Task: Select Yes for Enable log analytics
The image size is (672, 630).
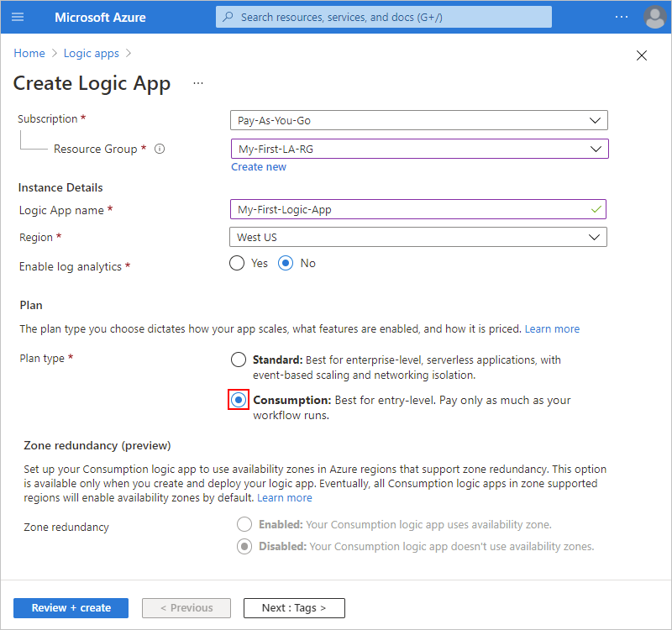Action: [x=239, y=263]
